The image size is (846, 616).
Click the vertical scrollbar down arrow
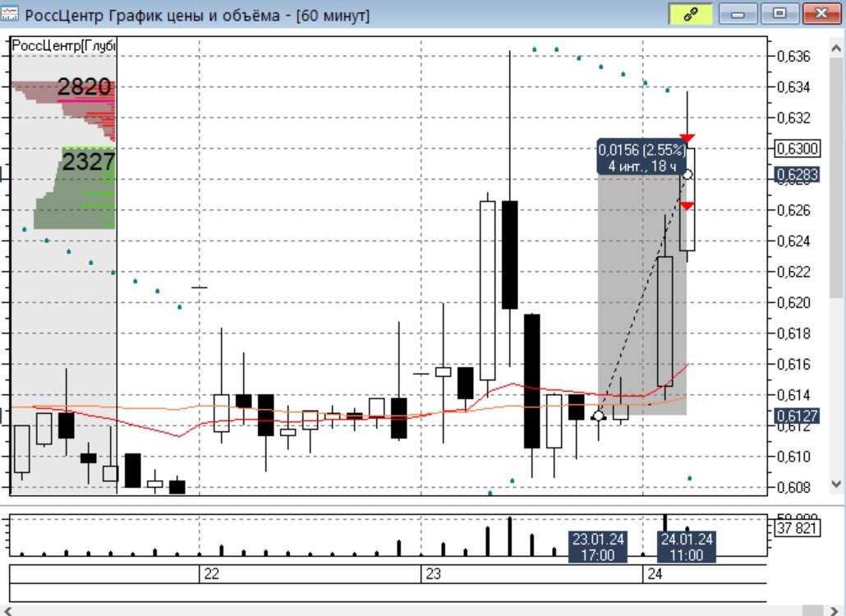(836, 484)
